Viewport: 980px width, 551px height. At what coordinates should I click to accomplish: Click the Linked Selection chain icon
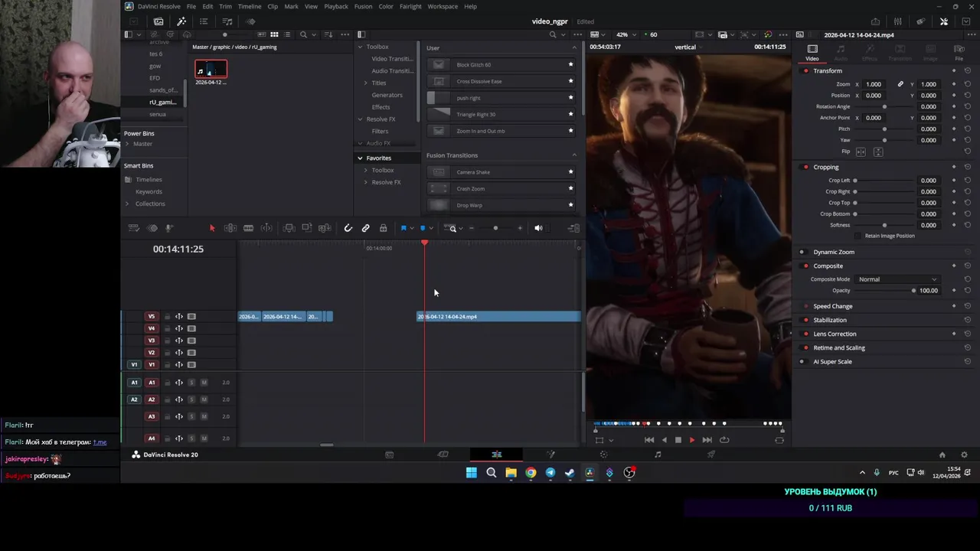366,228
